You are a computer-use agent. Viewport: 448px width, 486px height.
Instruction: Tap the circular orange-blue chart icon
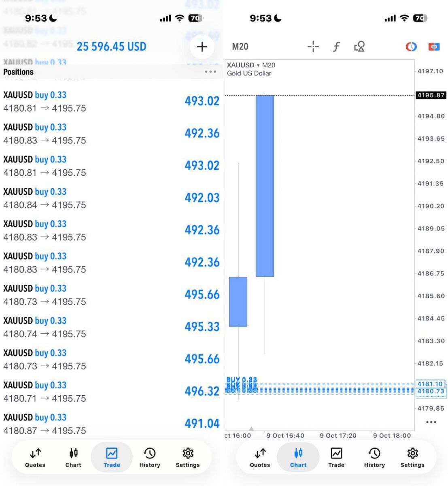pos(411,47)
